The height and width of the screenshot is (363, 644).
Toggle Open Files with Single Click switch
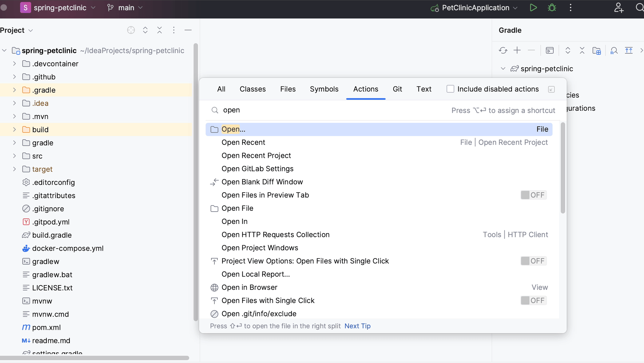(x=533, y=301)
